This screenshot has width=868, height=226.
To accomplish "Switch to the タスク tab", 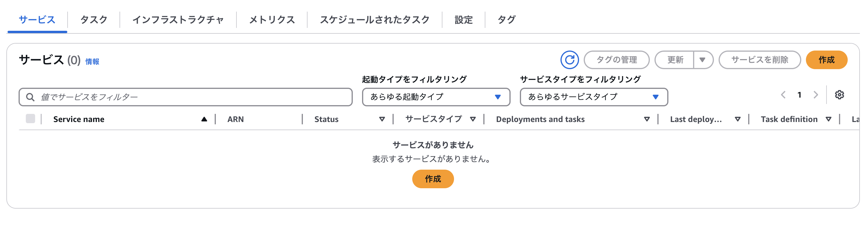I will (94, 20).
